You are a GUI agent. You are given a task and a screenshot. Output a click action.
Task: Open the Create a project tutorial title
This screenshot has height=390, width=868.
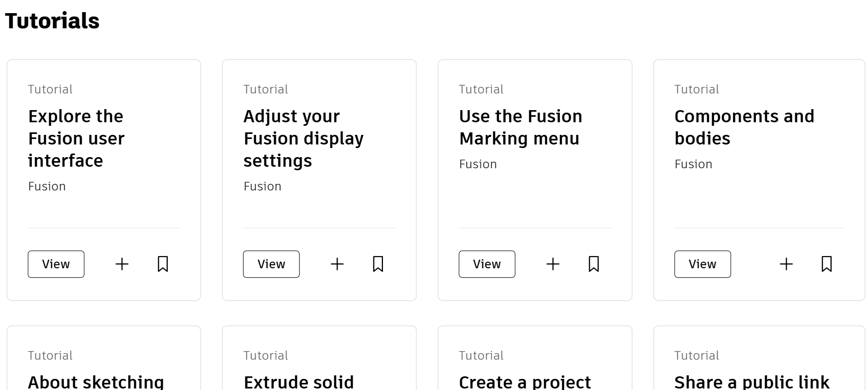(525, 382)
